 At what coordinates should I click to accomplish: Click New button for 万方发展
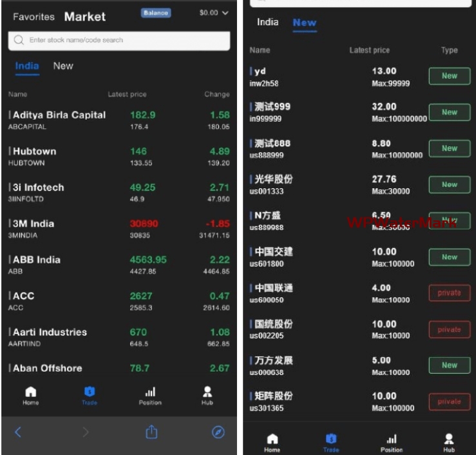[450, 365]
